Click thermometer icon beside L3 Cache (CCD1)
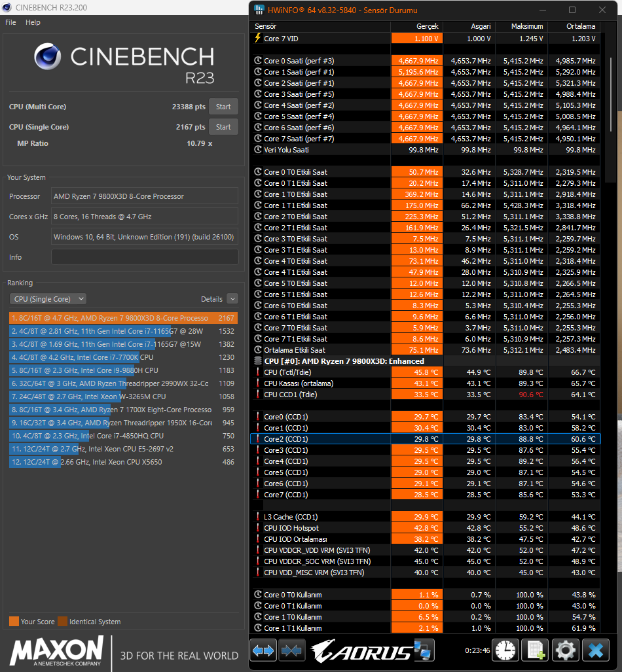 coord(258,516)
